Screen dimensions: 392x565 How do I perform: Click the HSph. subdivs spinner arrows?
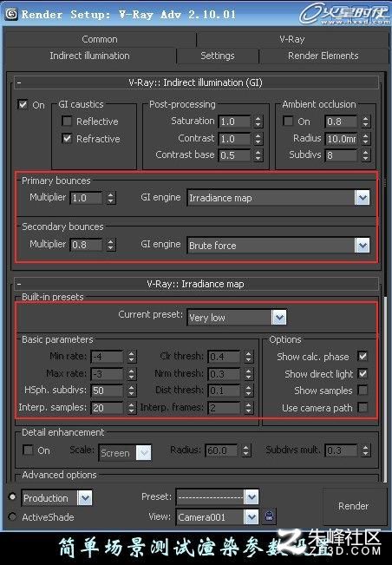coord(132,391)
